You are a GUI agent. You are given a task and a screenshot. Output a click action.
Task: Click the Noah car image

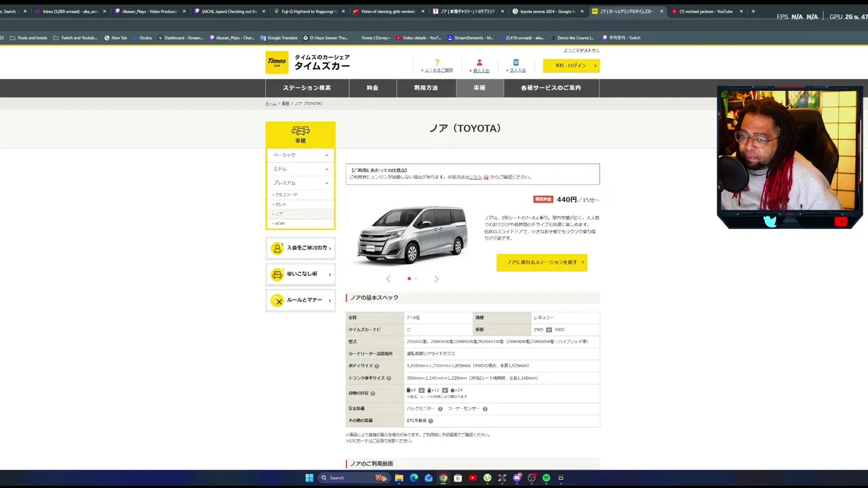412,235
